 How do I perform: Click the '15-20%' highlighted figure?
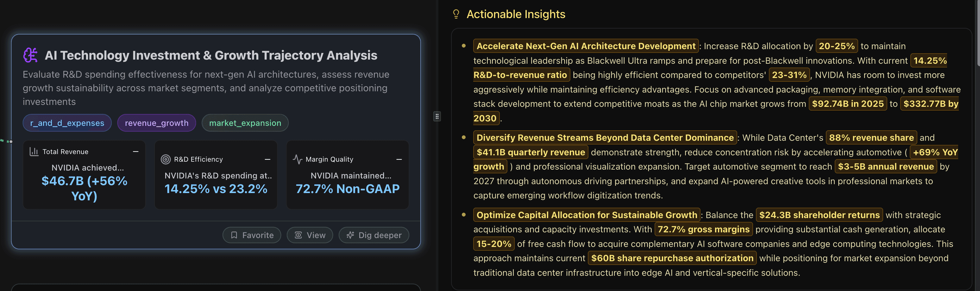(x=494, y=244)
